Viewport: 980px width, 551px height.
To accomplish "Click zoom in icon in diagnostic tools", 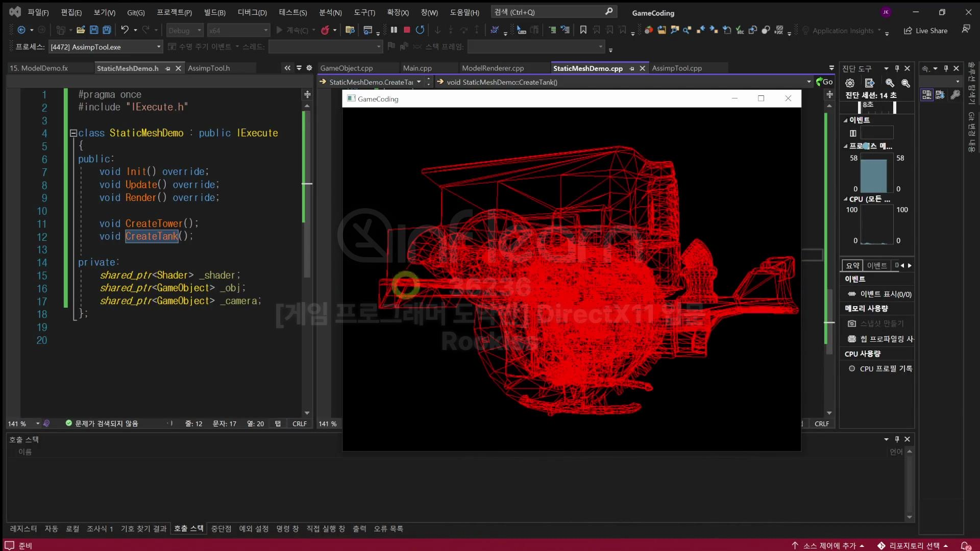I will click(890, 83).
